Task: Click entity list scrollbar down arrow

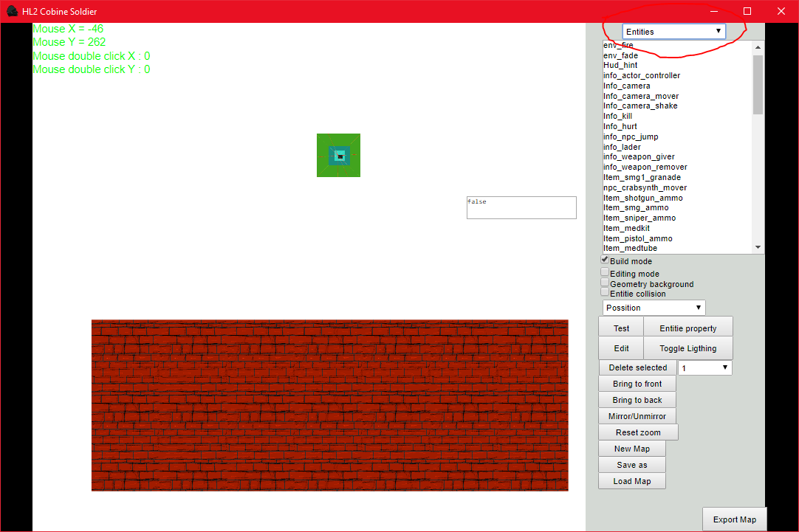Action: [758, 247]
